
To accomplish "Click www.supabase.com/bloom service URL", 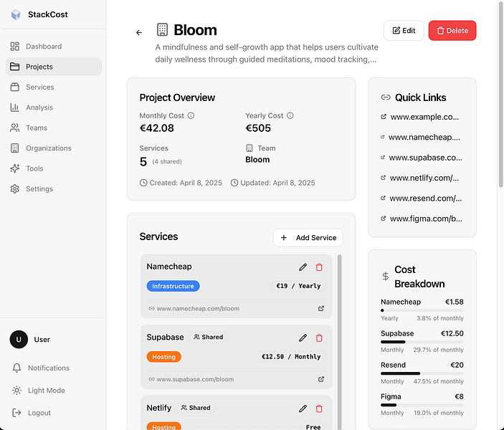I will (x=195, y=379).
